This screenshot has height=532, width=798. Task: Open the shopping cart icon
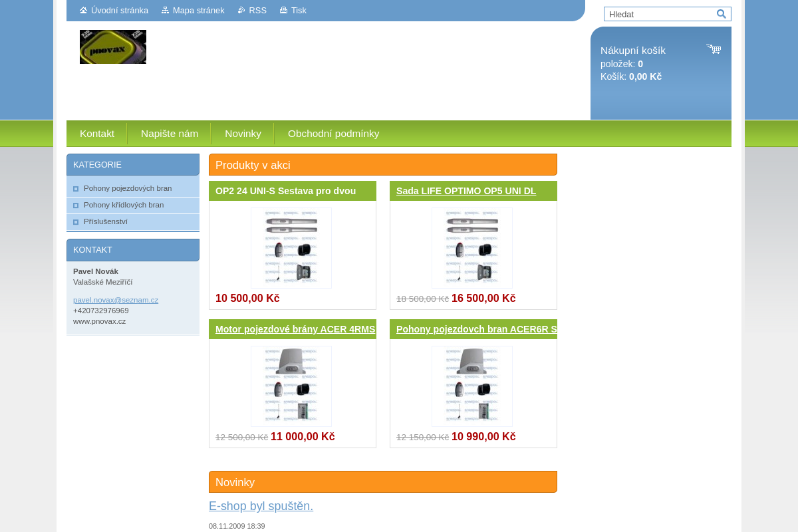714,49
